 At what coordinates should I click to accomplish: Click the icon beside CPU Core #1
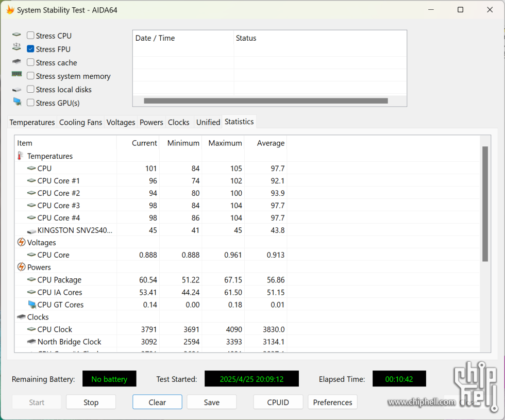coord(31,180)
